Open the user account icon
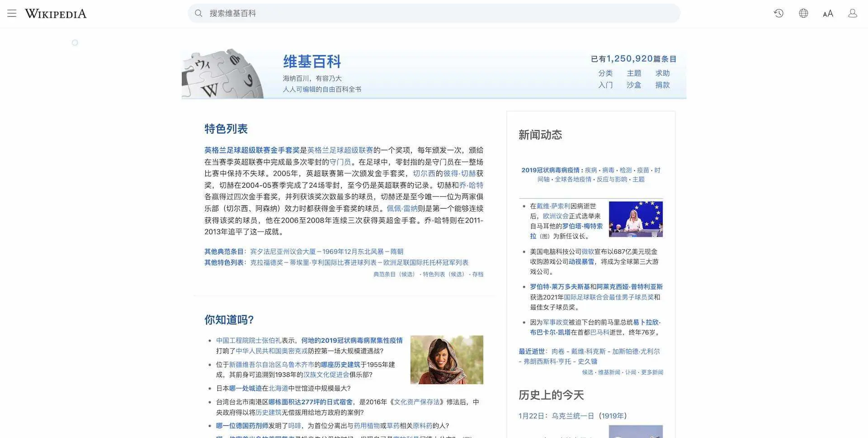868x438 pixels. (x=852, y=13)
